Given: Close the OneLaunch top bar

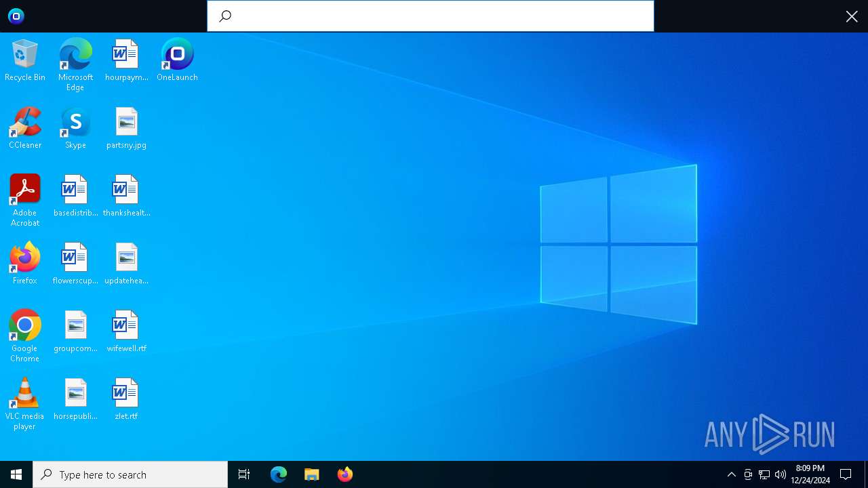Looking at the screenshot, I should click(x=852, y=16).
